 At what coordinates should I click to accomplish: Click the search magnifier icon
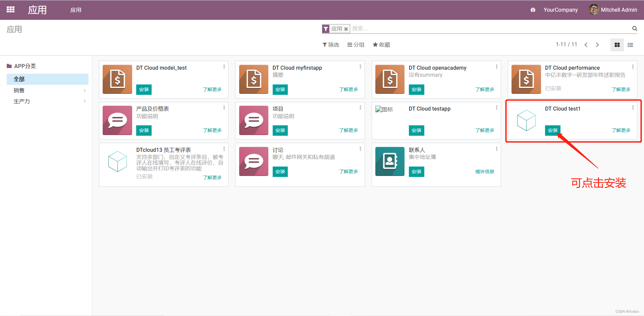(x=634, y=28)
